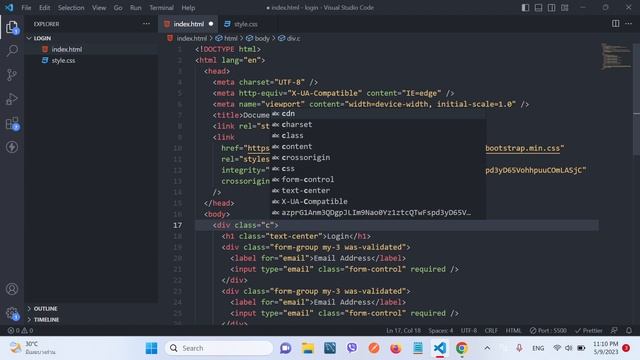
Task: Choose 'text-center' autocomplete suggestion
Action: click(x=378, y=191)
